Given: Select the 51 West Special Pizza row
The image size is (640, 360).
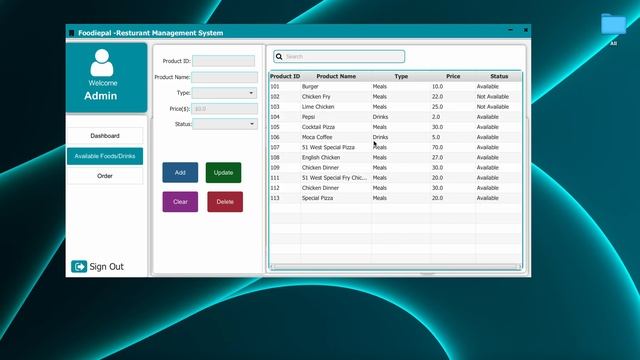Looking at the screenshot, I should 396,147.
